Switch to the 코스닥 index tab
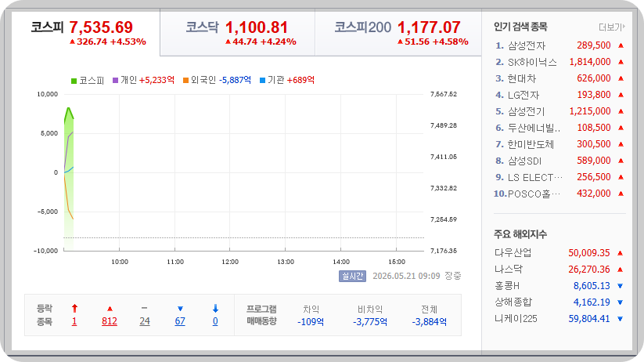Screen dimensions: 644x362 coord(237,32)
